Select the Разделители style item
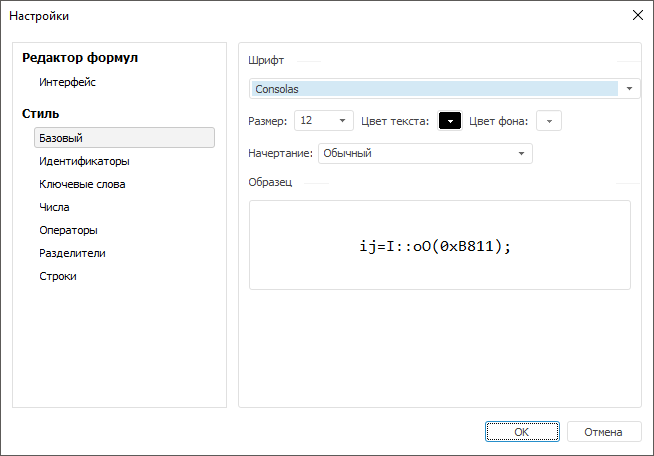 tap(72, 253)
